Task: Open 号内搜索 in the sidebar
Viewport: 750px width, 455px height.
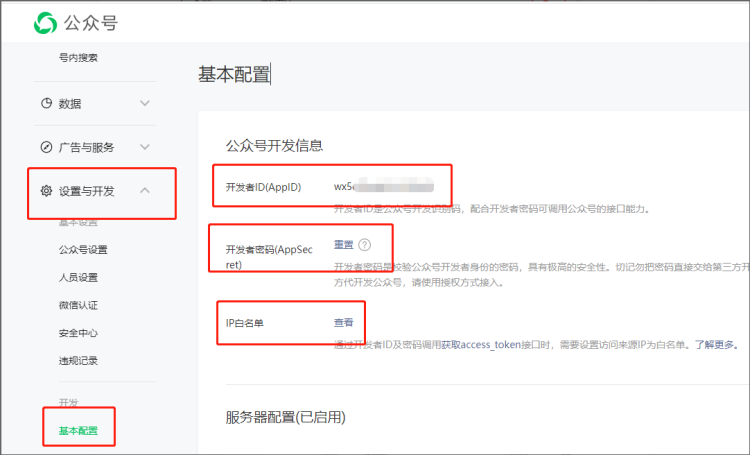Action: click(78, 57)
